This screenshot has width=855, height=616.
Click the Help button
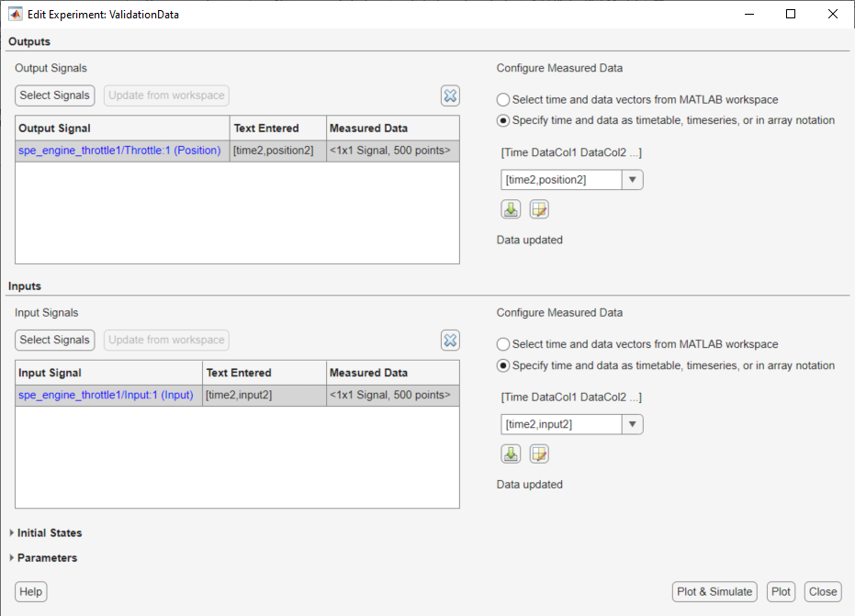click(x=30, y=591)
